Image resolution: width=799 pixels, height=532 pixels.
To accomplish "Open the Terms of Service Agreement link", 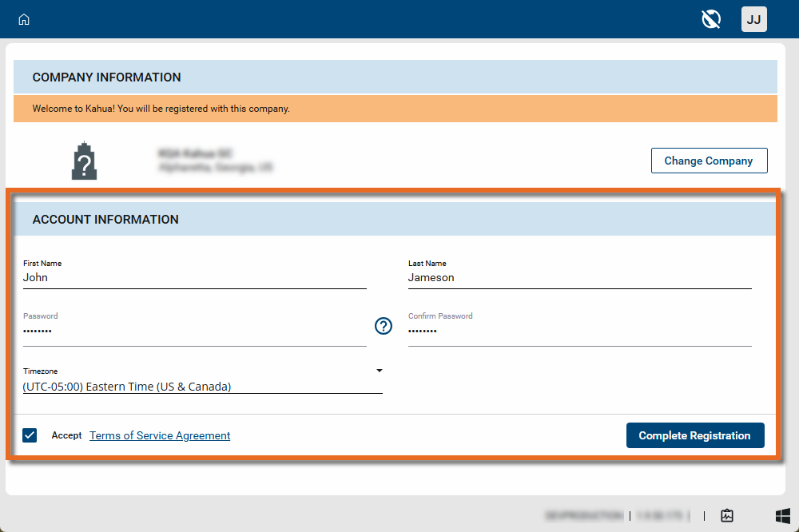I will 160,435.
